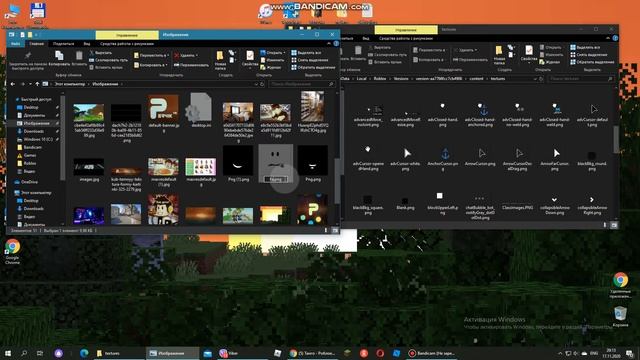640x360 pixels.
Task: Click textures window file list scrollbar
Action: (x=616, y=139)
